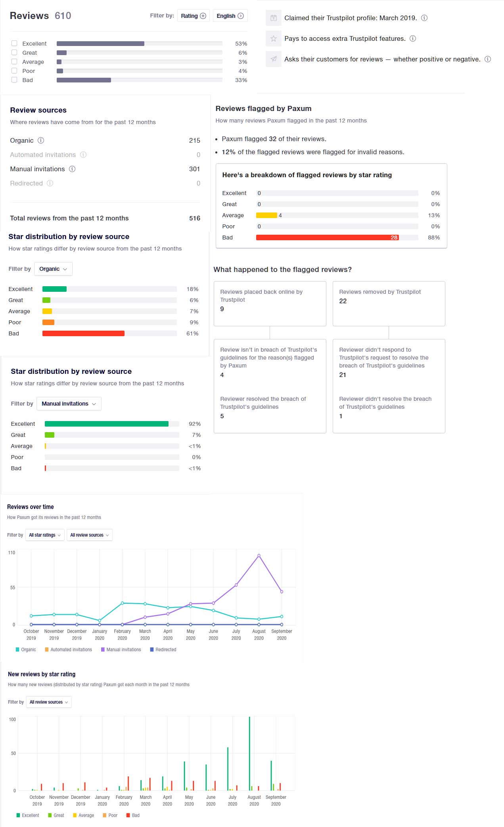Viewport: 504px width, 827px height.
Task: Click the arrow icon in the English filter
Action: tap(240, 16)
